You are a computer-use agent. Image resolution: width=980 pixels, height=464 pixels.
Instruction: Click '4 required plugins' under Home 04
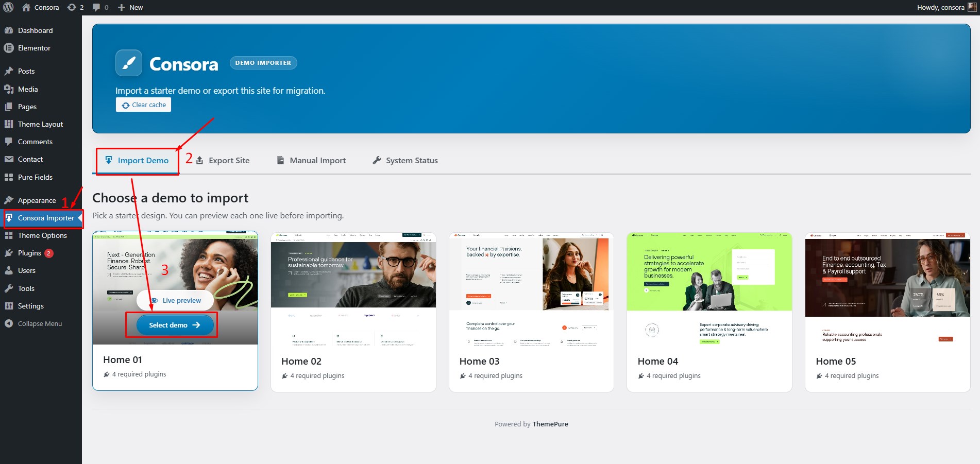[x=669, y=376]
